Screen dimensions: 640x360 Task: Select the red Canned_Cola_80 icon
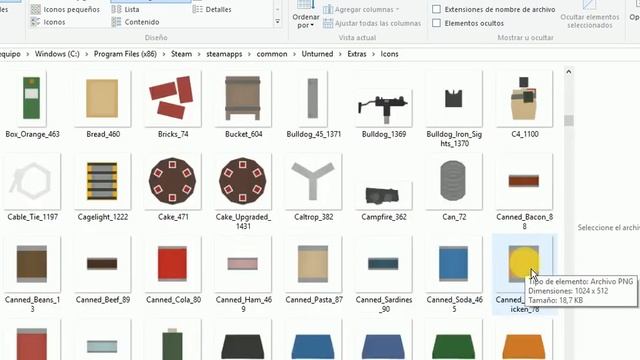coord(173,264)
